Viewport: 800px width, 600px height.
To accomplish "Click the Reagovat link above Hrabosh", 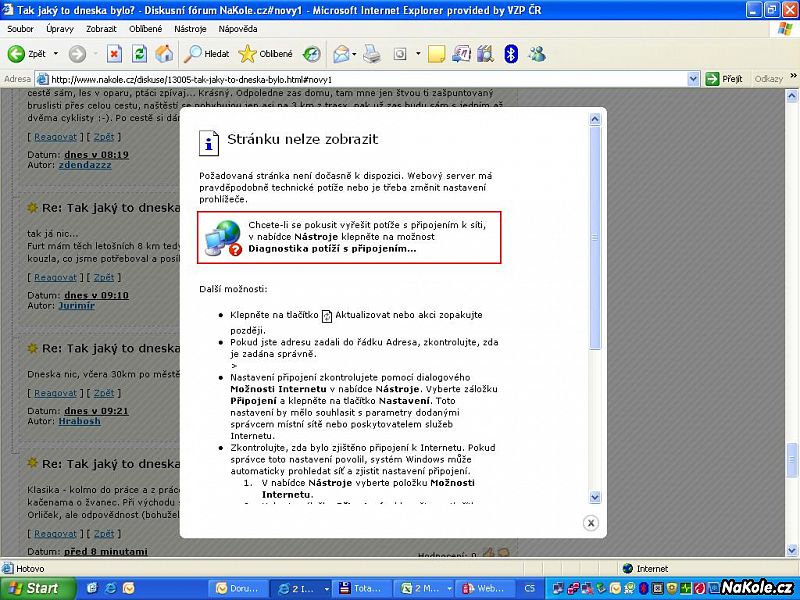I will (55, 393).
